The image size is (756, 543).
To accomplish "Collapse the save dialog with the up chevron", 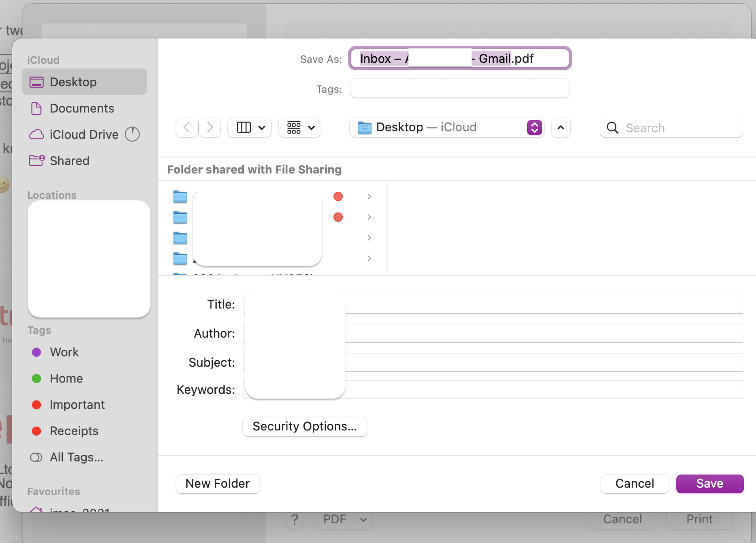I will point(561,128).
